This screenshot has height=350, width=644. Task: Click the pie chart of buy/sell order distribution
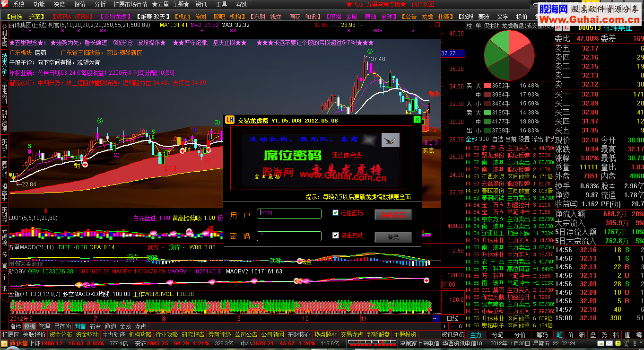click(x=509, y=55)
